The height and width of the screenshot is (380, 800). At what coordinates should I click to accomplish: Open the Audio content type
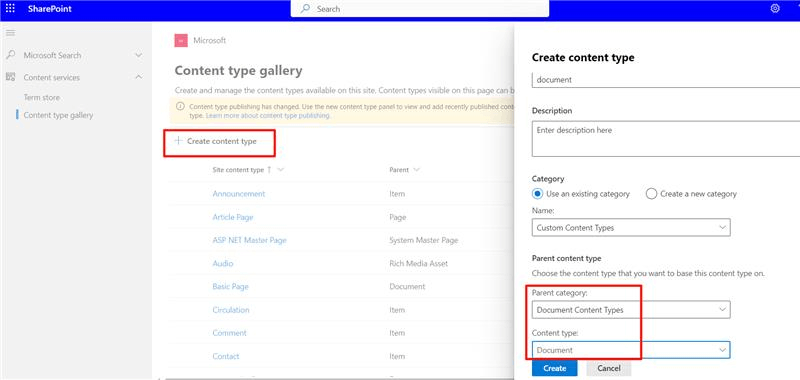coord(223,264)
